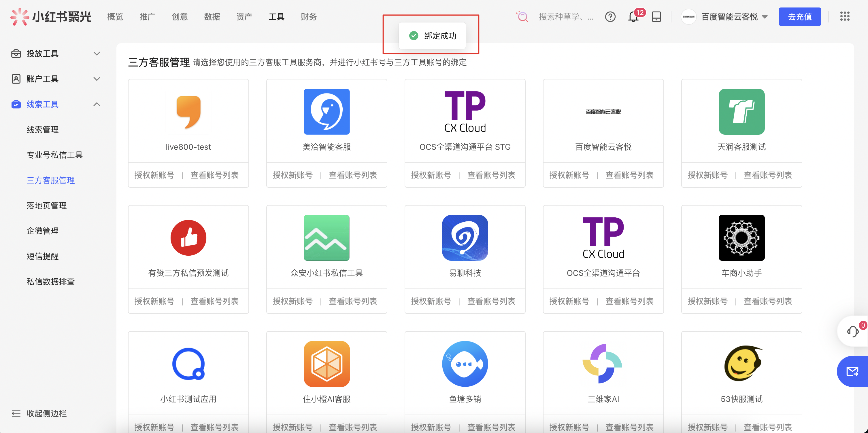868x433 pixels.
Task: Open 查看账号列表 under 百度智能云客悦
Action: [629, 175]
